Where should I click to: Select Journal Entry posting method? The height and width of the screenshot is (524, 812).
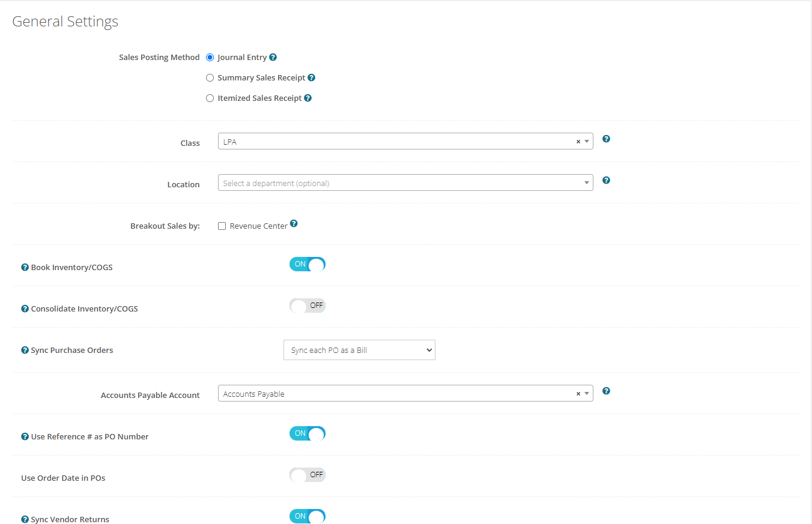point(210,58)
